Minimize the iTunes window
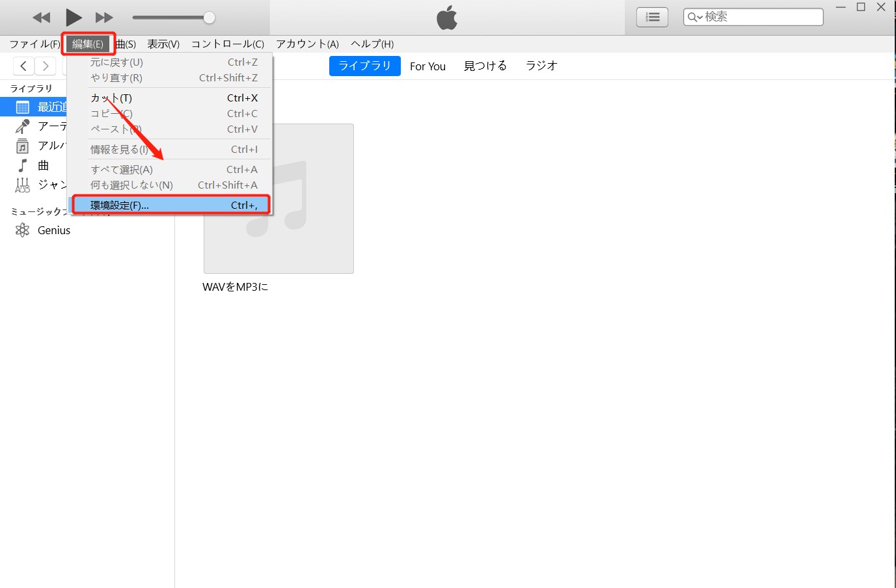 841,7
